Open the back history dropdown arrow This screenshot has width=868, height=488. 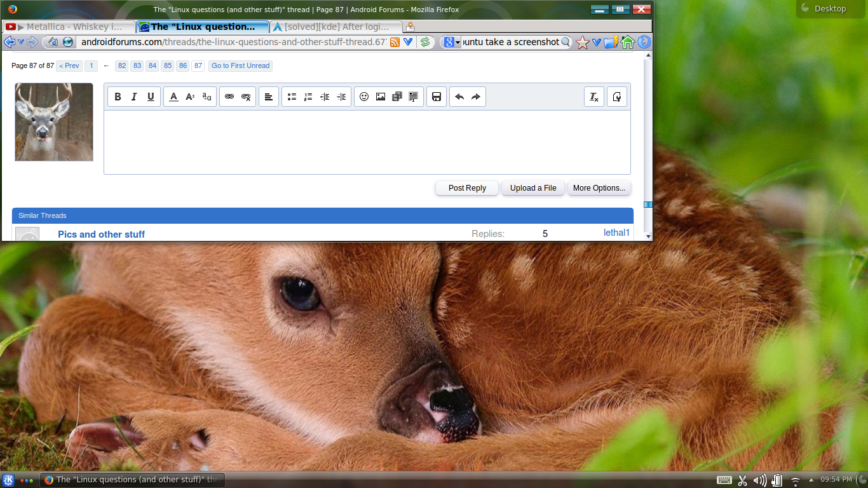click(21, 42)
